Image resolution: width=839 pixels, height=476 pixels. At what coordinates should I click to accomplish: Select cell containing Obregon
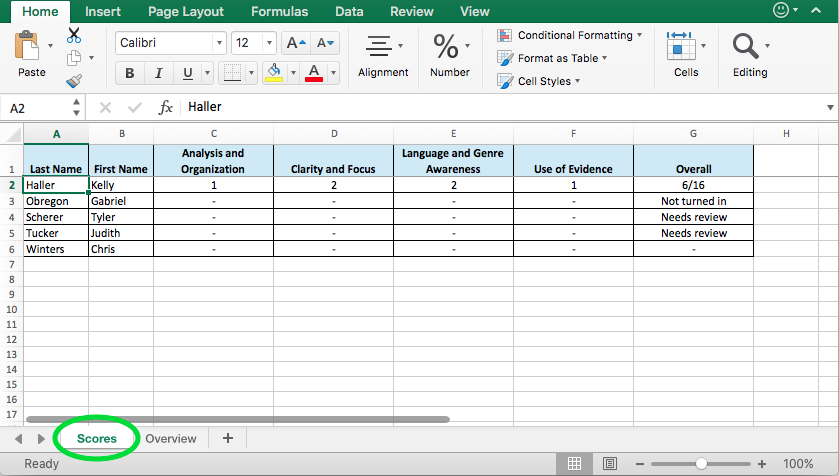click(56, 201)
